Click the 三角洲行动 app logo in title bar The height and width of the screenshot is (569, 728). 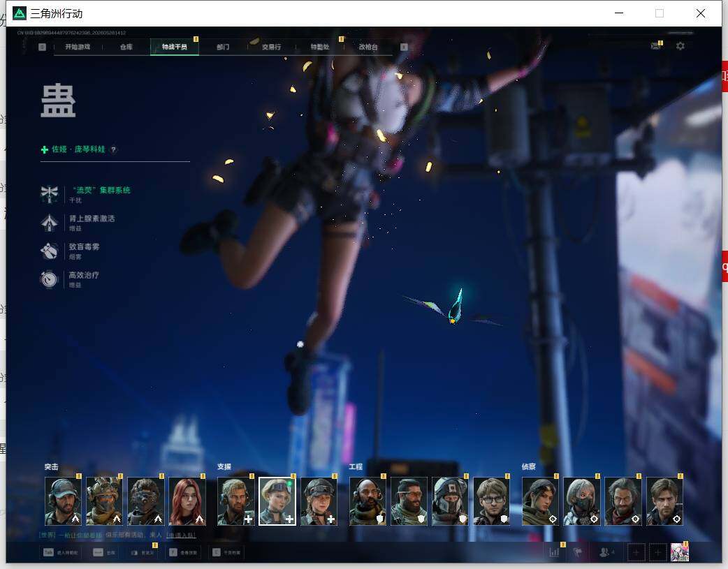pyautogui.click(x=20, y=13)
